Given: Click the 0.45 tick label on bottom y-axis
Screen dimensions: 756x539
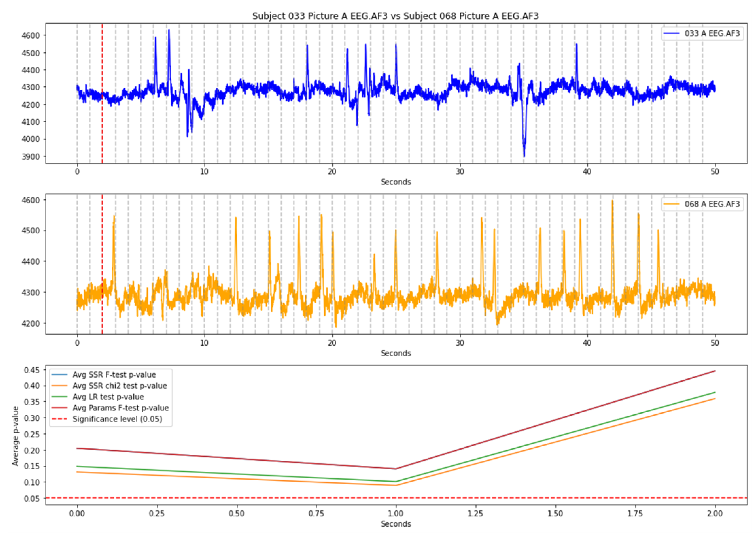Looking at the screenshot, I should coord(32,370).
